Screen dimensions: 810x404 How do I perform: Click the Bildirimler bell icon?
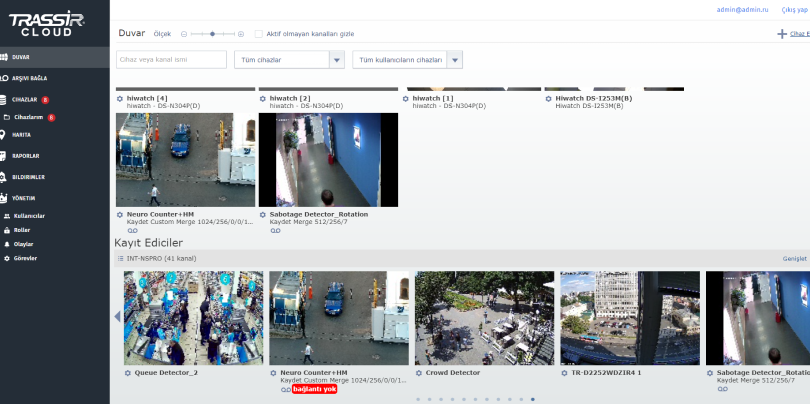[3, 177]
